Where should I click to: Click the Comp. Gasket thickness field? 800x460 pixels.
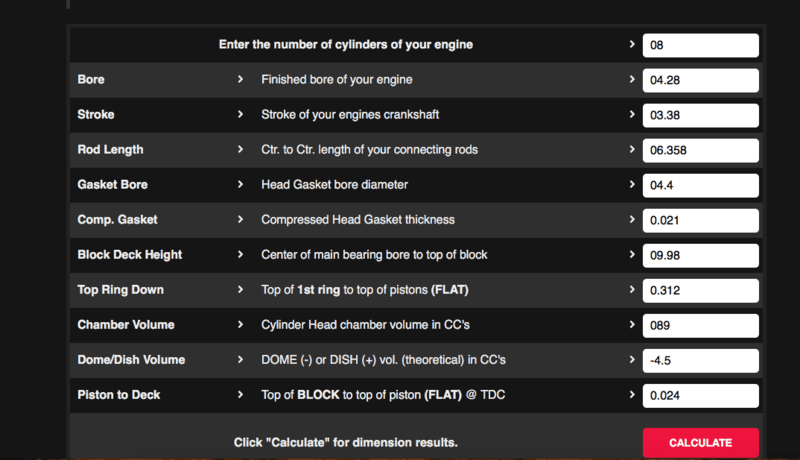point(700,220)
